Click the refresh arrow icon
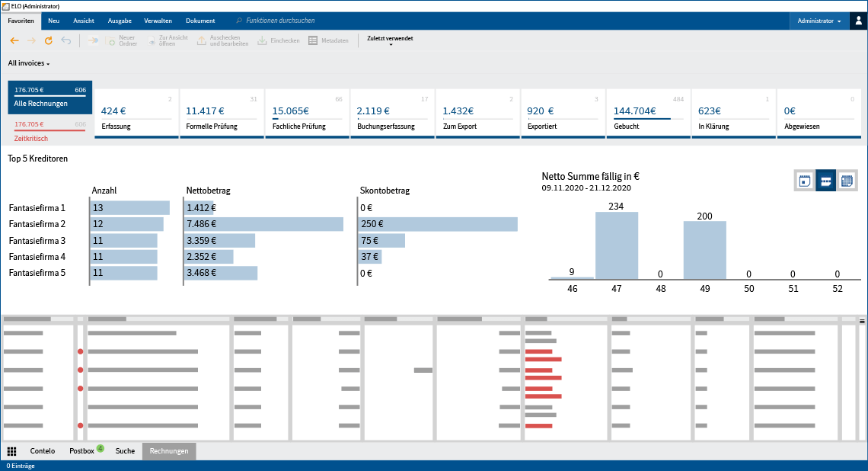Screen dimensions: 868x471 point(49,40)
